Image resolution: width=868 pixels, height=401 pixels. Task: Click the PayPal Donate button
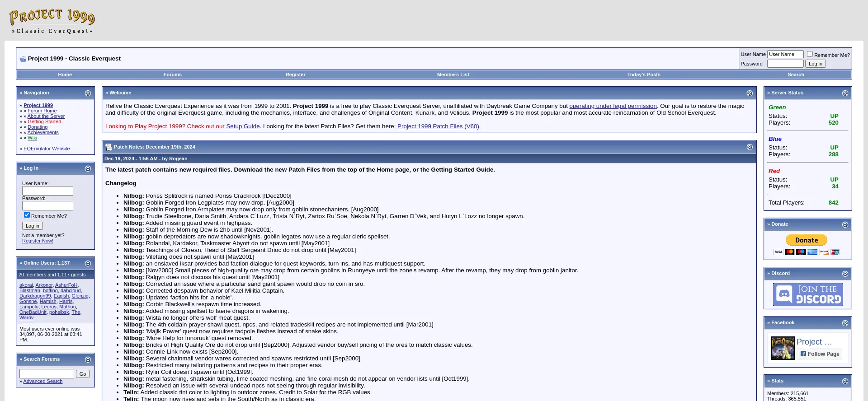tap(807, 240)
